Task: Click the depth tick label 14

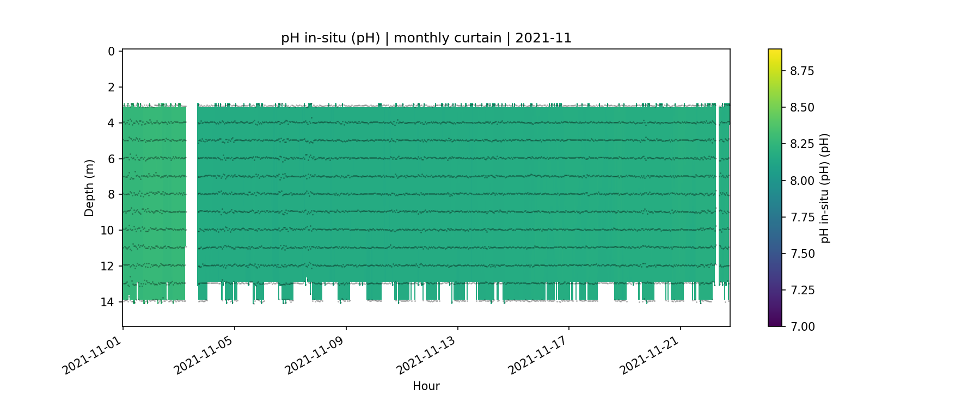Action: pyautogui.click(x=108, y=302)
